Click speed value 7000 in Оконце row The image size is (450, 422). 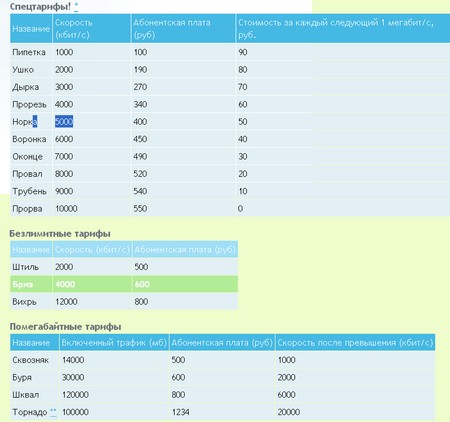point(64,156)
